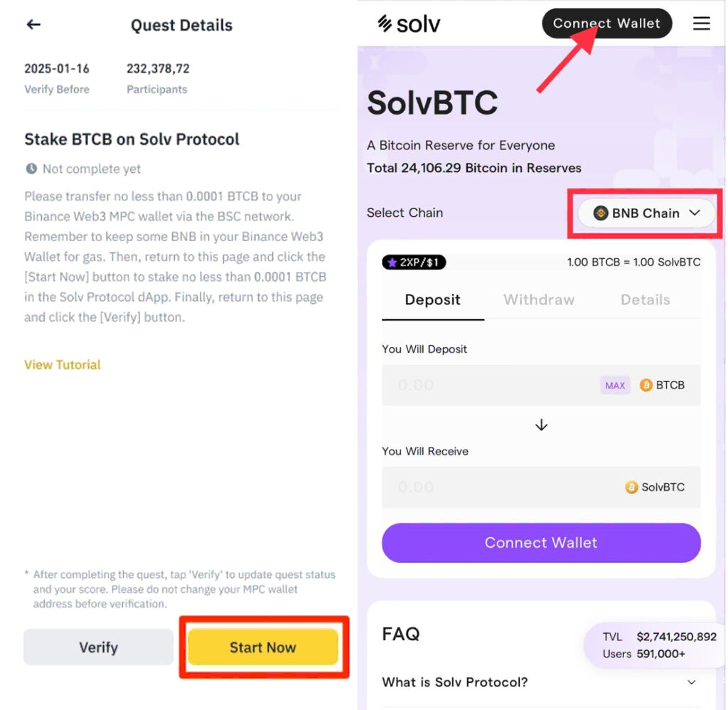Open the BNB Chain dropdown

(x=646, y=213)
